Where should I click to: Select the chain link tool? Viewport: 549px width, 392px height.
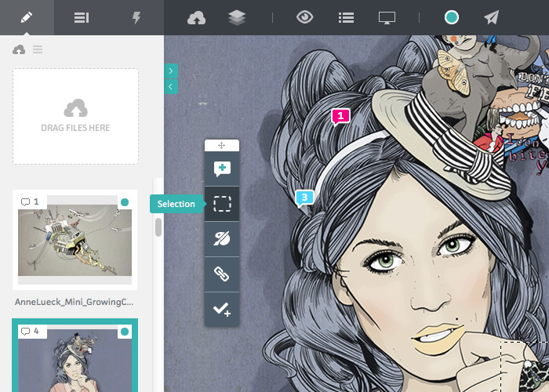click(222, 274)
